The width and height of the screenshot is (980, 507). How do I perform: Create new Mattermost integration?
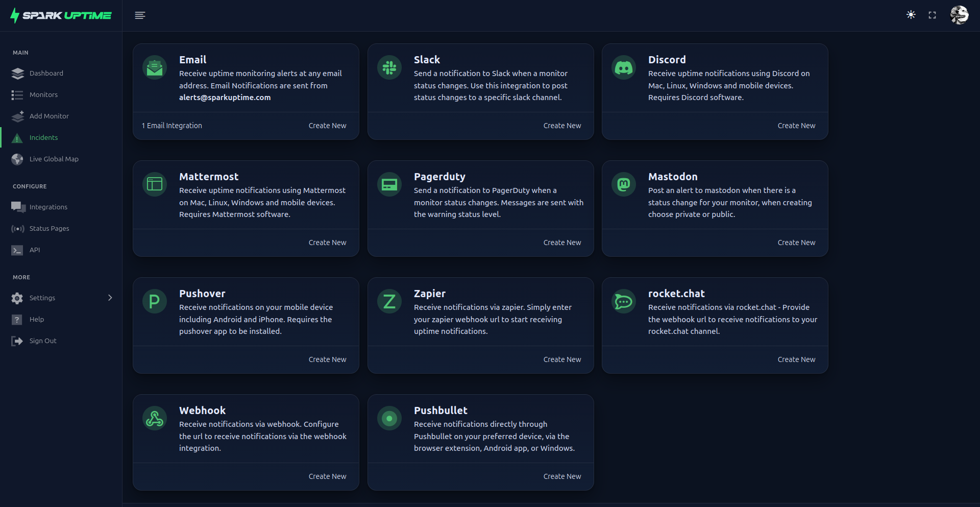point(327,243)
